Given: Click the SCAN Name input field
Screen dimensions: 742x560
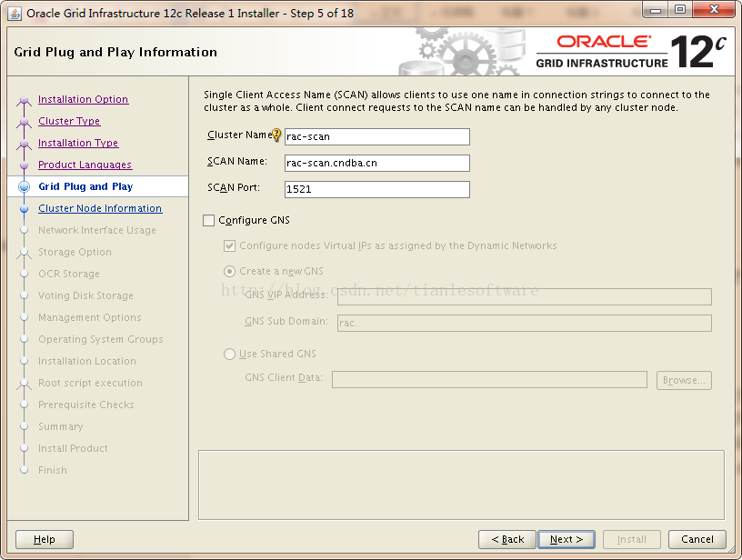Looking at the screenshot, I should (x=376, y=163).
